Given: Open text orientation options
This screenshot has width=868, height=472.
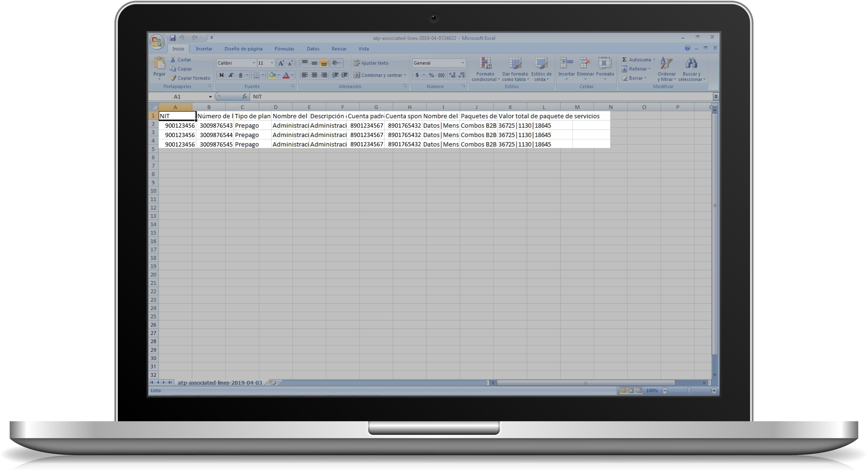Looking at the screenshot, I should click(337, 63).
